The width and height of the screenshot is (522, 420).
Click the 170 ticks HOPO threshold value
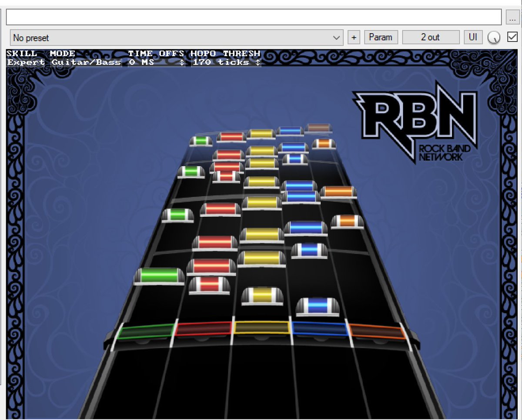221,62
